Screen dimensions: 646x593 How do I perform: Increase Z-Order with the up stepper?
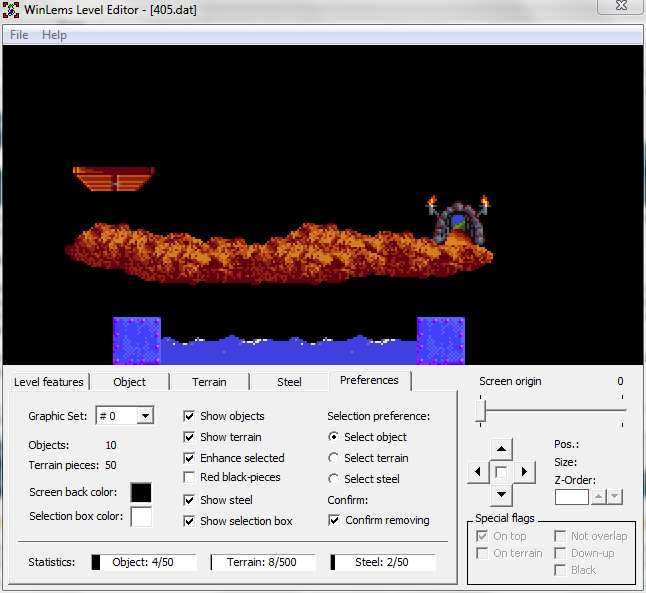click(599, 497)
